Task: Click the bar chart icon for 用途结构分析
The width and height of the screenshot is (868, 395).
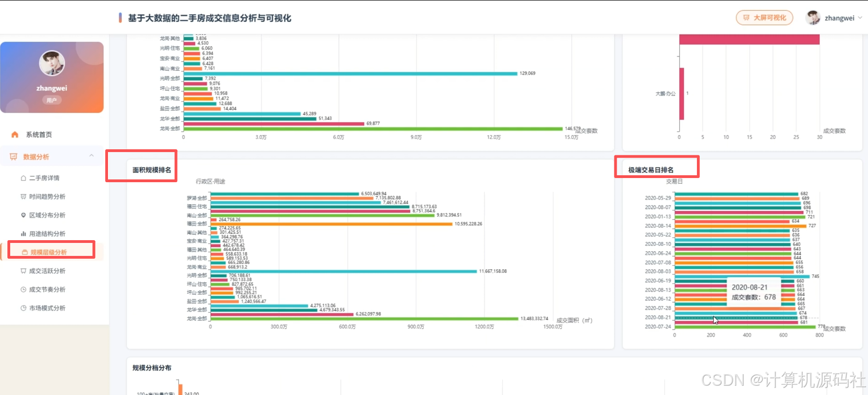Action: click(23, 234)
